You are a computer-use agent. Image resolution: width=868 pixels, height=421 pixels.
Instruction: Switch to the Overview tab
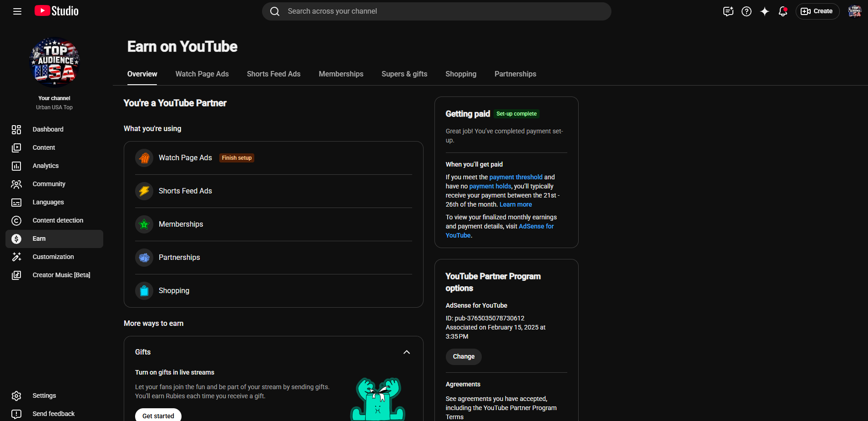point(142,74)
